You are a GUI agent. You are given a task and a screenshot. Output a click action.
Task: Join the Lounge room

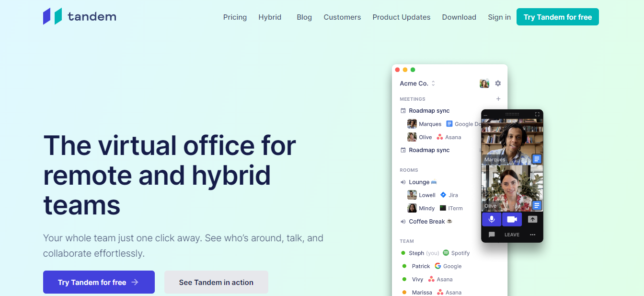pyautogui.click(x=423, y=182)
